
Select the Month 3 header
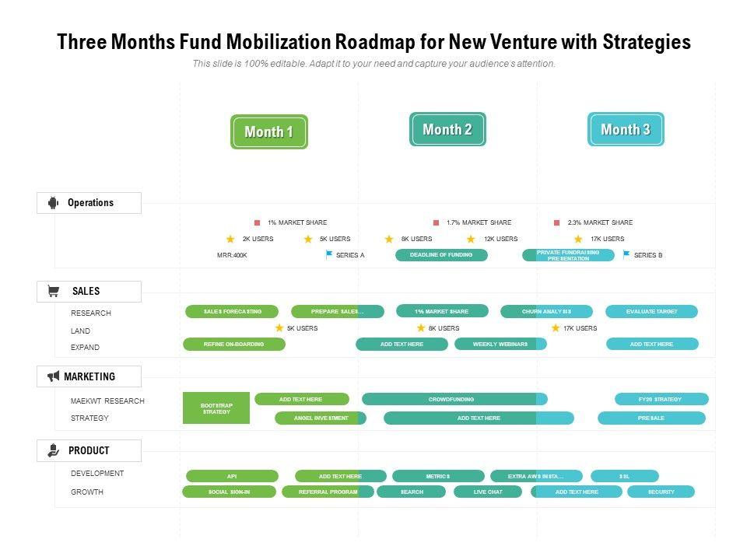tap(626, 130)
